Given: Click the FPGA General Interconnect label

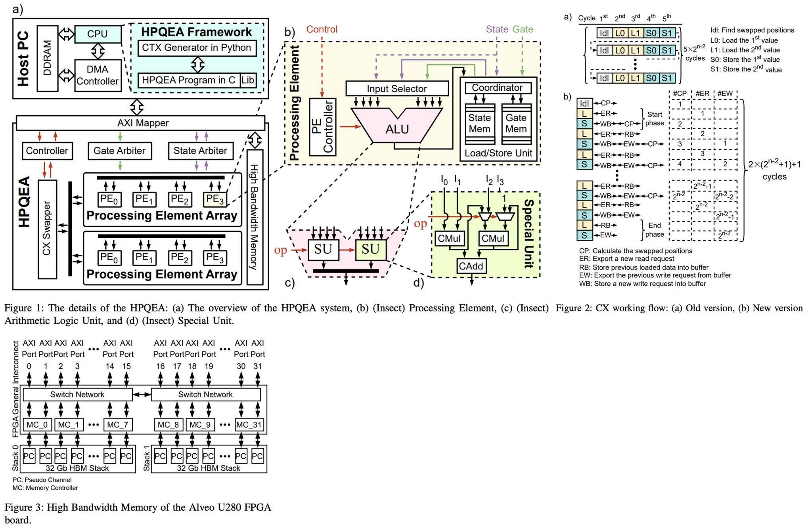Looking at the screenshot, I should (16, 388).
